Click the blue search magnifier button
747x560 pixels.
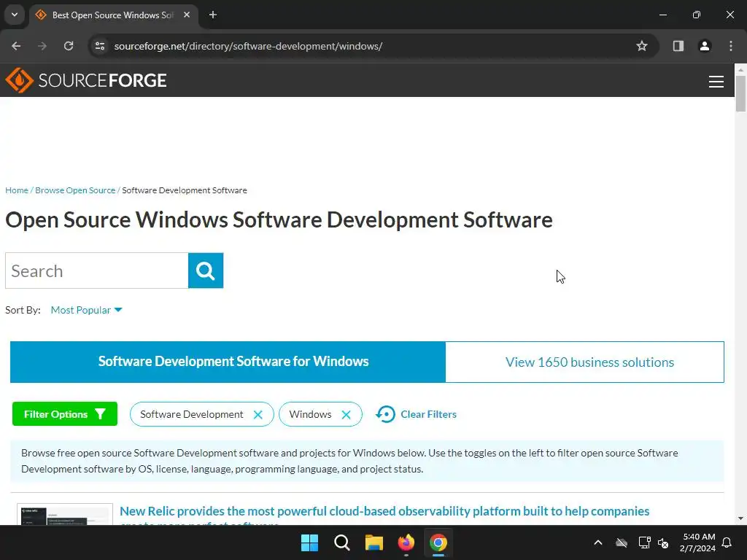[205, 271]
